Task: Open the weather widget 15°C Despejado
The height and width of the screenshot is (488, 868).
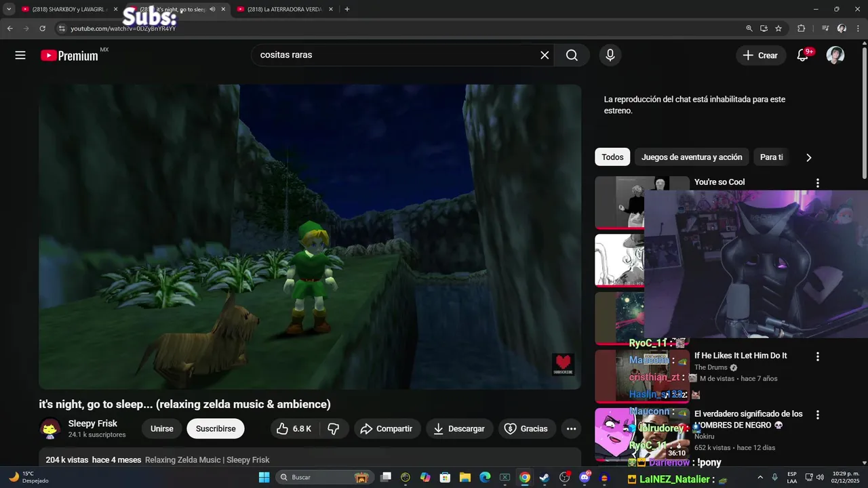Action: tap(28, 477)
